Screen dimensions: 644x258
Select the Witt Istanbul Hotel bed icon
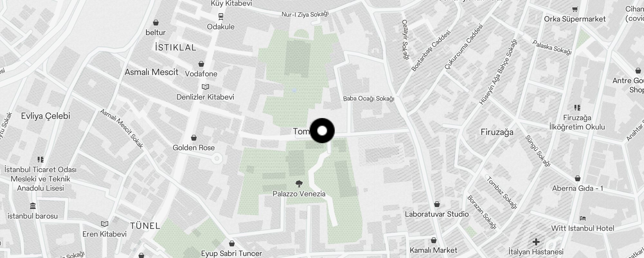(583, 218)
